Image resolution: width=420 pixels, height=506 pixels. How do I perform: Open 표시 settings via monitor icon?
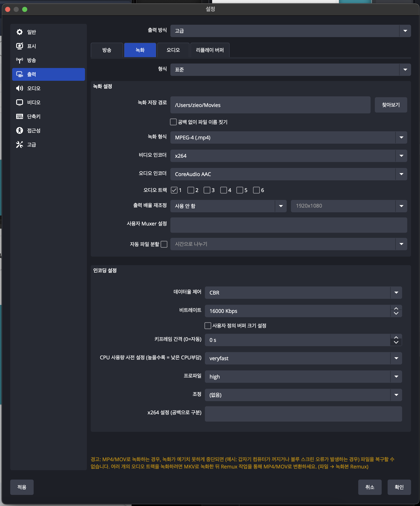(x=20, y=46)
